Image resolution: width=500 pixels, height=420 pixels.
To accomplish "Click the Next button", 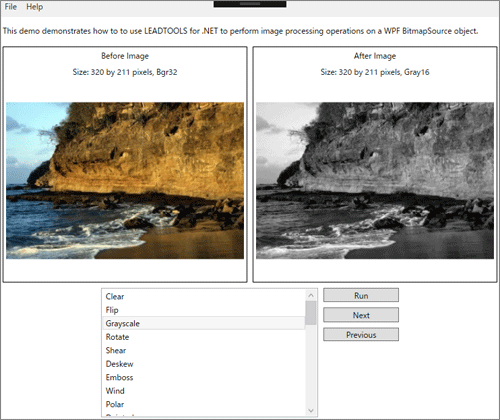I will (x=361, y=315).
